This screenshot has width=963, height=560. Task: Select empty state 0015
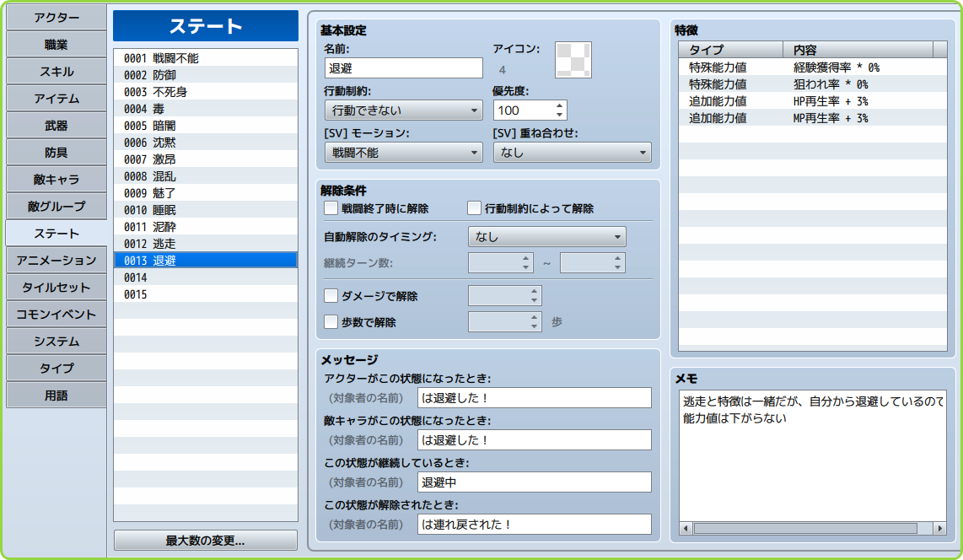tap(206, 294)
